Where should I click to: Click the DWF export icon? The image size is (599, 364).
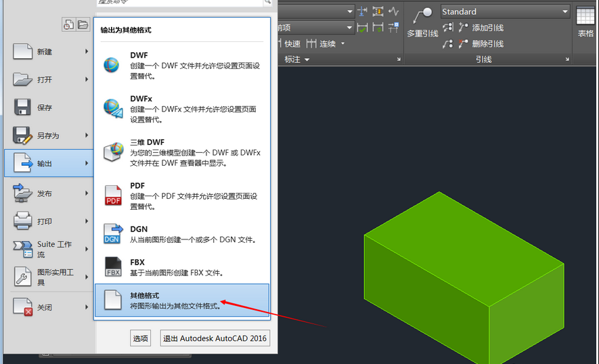112,65
